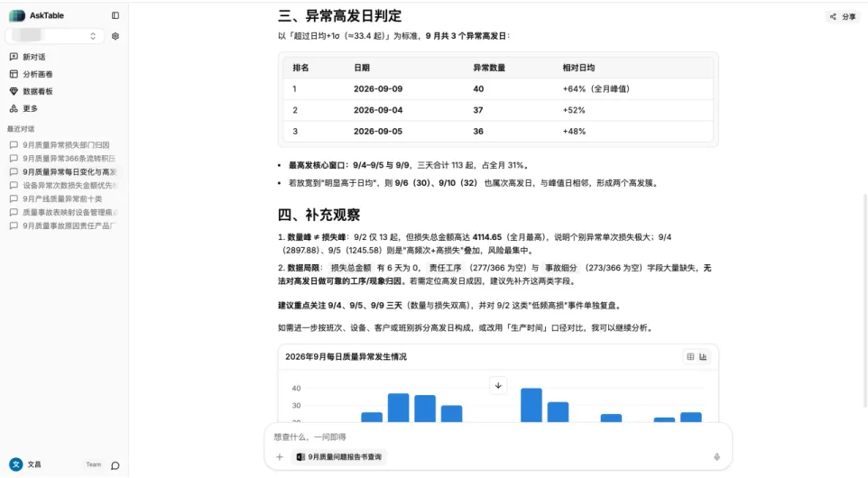Click the 9月质量问题报告书查询 data source chip

click(338, 457)
